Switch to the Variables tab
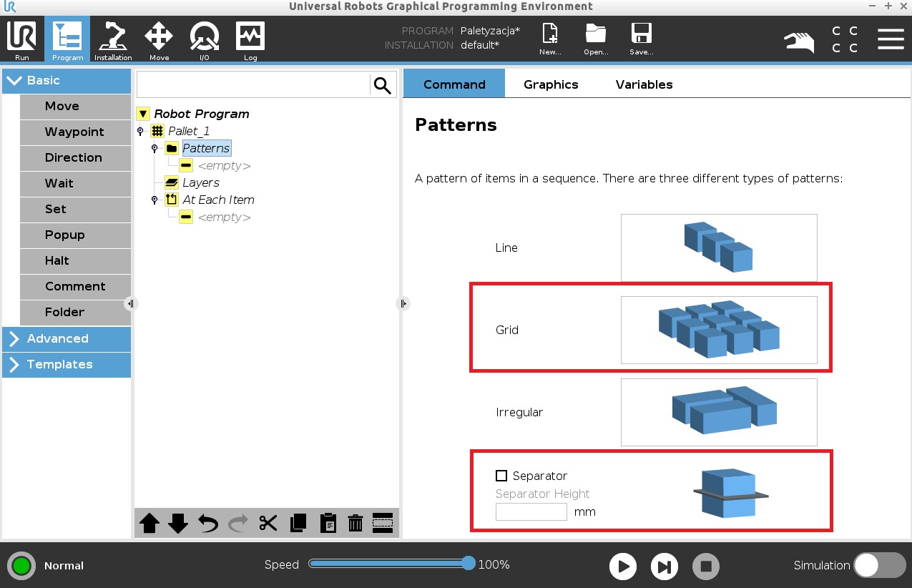The height and width of the screenshot is (588, 912). pos(644,84)
